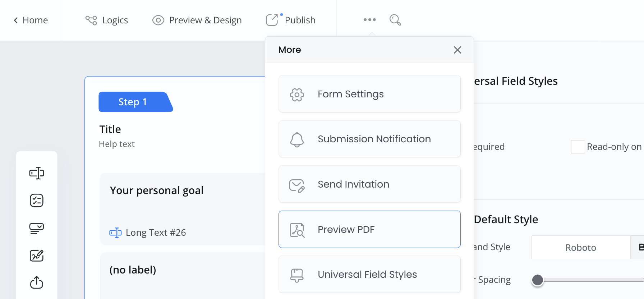Switch to Preview & Design
The width and height of the screenshot is (644, 299).
point(197,20)
